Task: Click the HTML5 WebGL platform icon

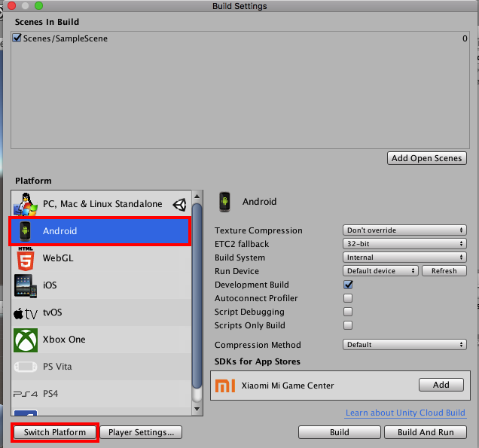Action: [26, 259]
